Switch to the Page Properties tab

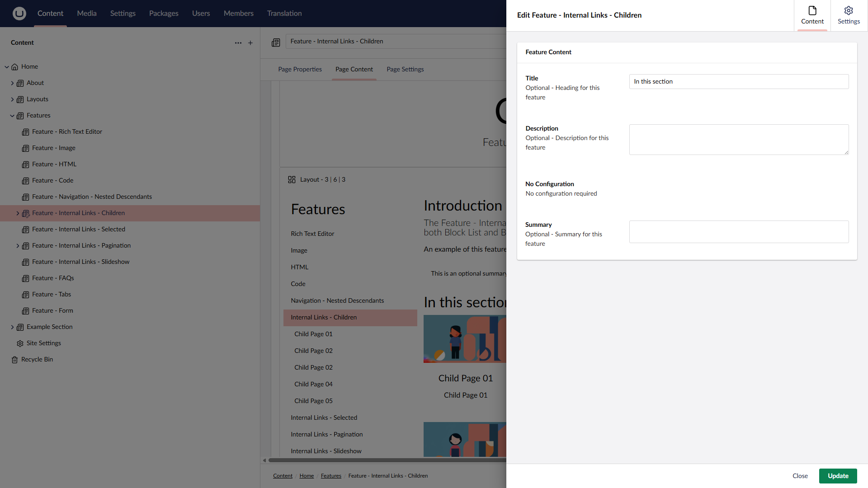[300, 69]
